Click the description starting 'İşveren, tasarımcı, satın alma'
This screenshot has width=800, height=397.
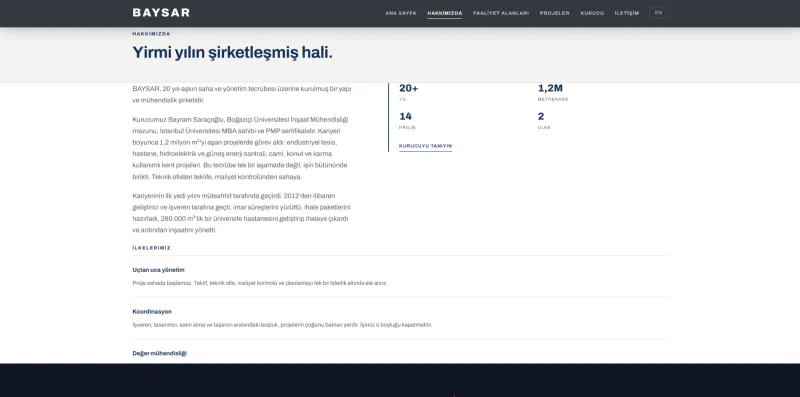coord(282,325)
